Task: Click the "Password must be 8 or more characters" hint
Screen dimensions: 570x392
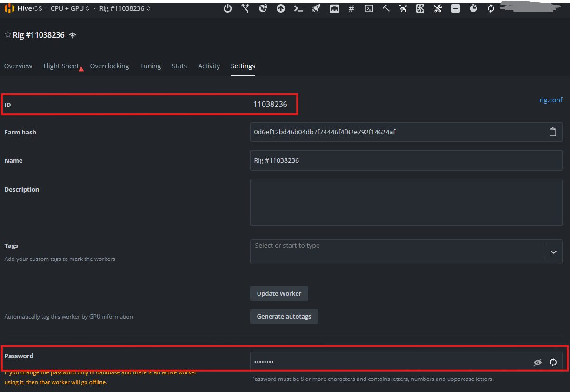Action: (372, 379)
